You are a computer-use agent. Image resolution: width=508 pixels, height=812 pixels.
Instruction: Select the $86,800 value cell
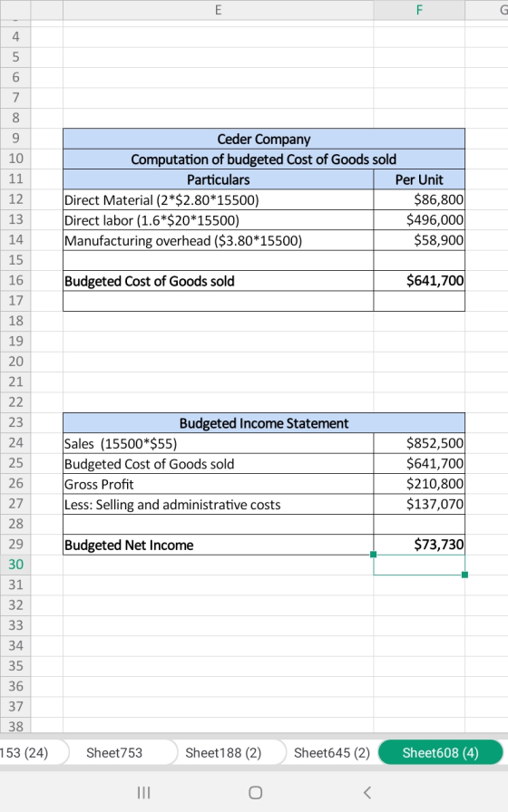tap(419, 199)
